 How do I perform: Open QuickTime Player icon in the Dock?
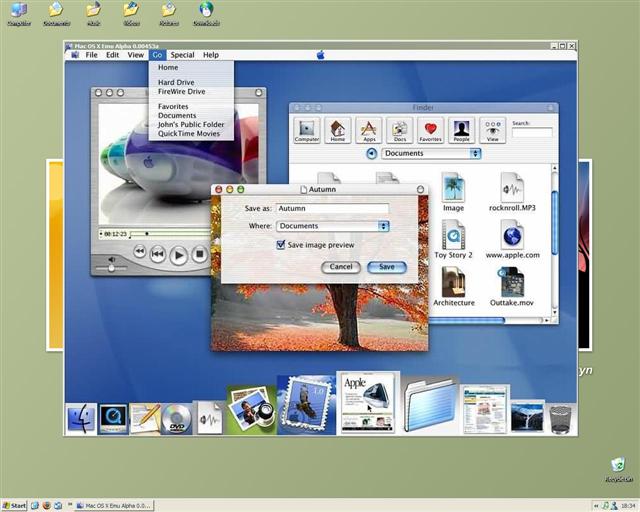tap(113, 419)
